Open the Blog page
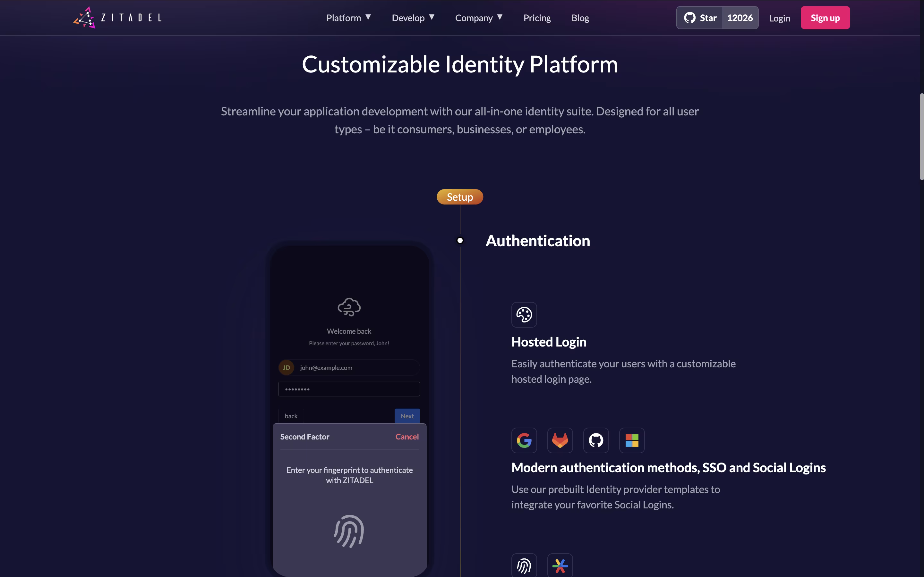This screenshot has width=924, height=577. click(x=580, y=18)
